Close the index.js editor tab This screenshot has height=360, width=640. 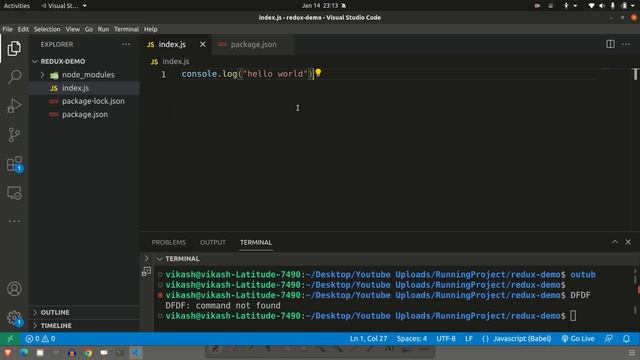point(202,44)
